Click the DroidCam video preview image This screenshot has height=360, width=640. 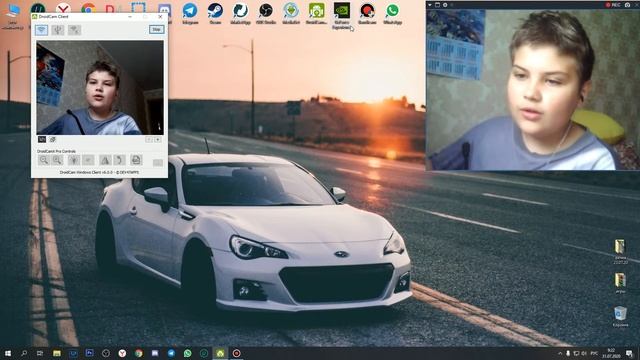tap(100, 87)
